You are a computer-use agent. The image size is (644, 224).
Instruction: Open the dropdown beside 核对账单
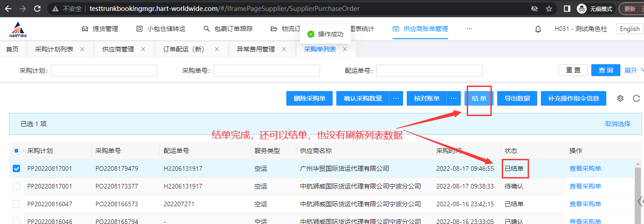point(453,98)
